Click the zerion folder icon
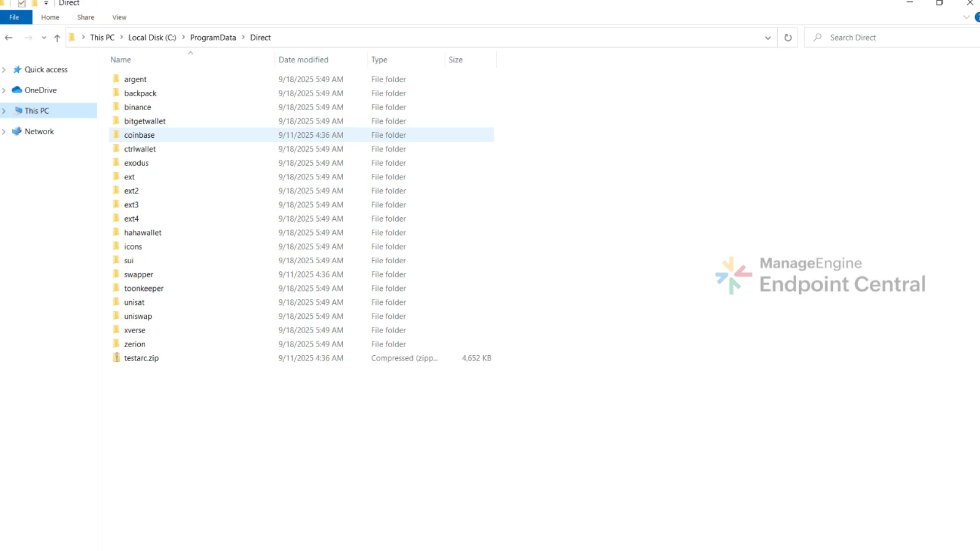This screenshot has width=980, height=551. click(x=116, y=344)
